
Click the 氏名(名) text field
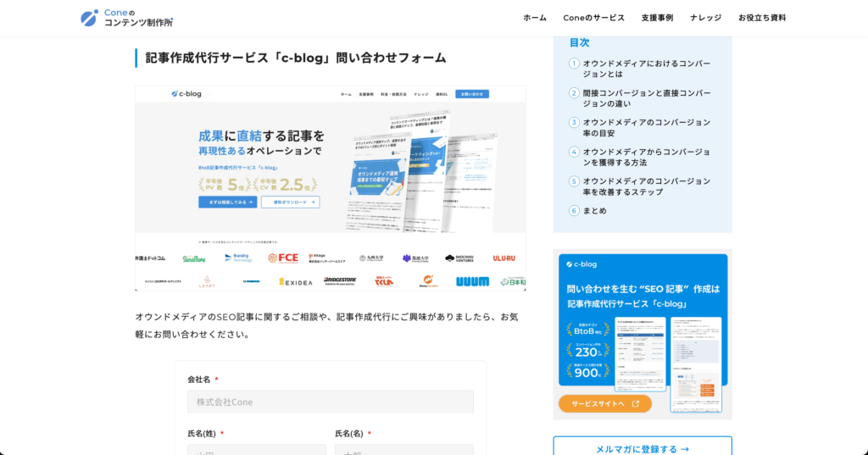(403, 450)
